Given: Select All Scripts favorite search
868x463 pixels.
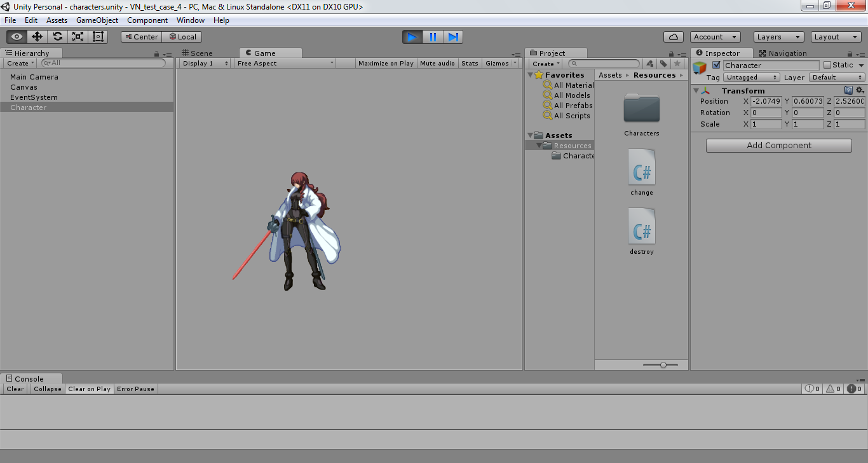Looking at the screenshot, I should click(x=567, y=116).
